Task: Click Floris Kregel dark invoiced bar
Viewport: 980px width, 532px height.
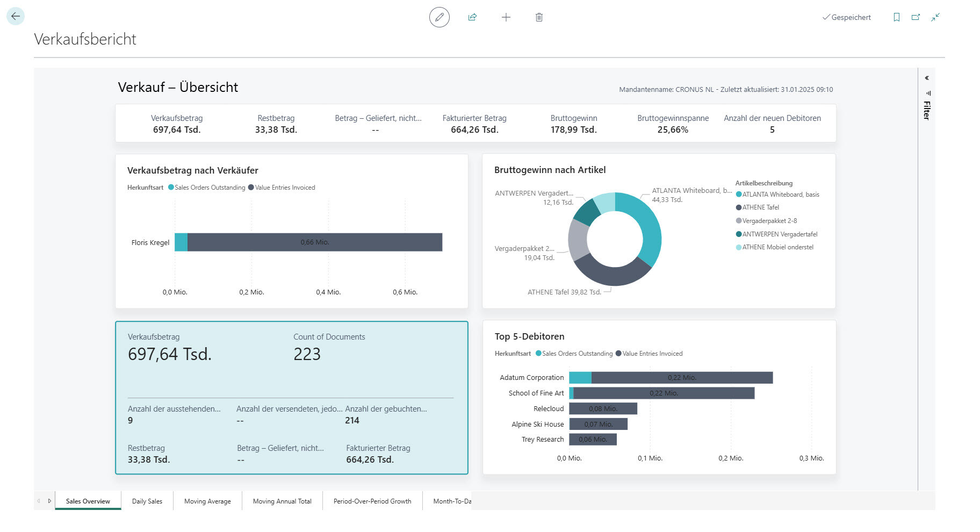Action: point(315,242)
